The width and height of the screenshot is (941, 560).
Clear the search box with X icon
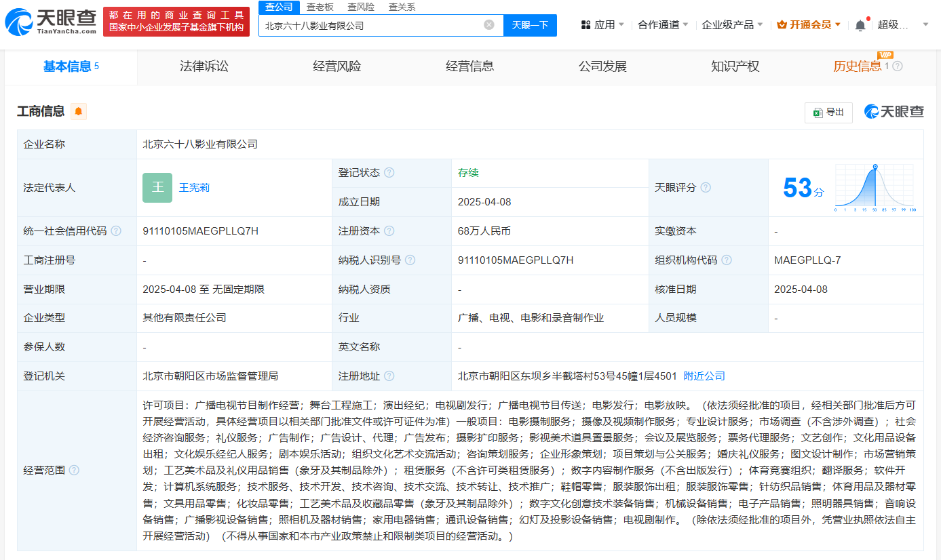click(488, 25)
